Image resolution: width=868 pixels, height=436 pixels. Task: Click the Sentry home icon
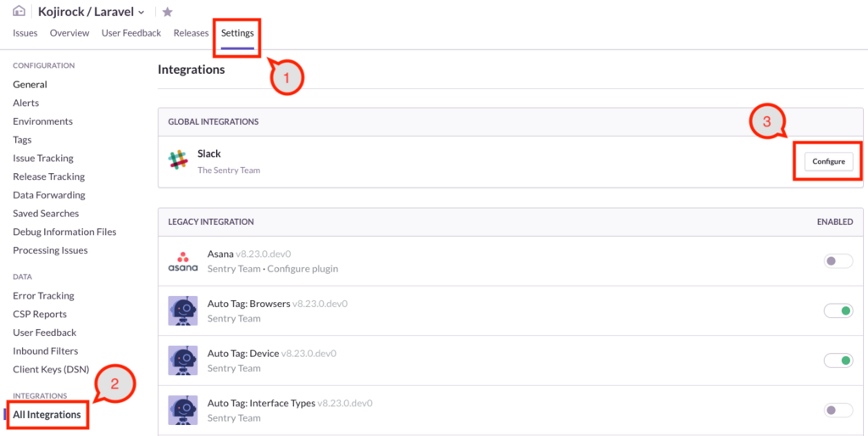[x=19, y=11]
